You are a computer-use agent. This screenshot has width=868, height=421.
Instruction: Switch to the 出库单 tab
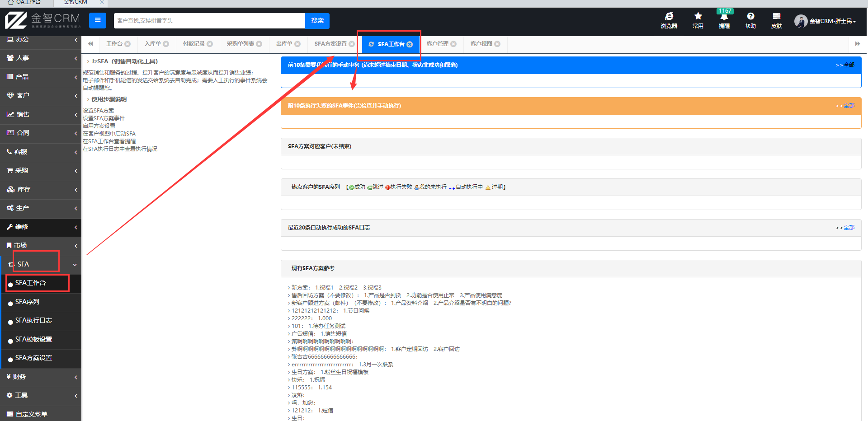click(x=284, y=44)
